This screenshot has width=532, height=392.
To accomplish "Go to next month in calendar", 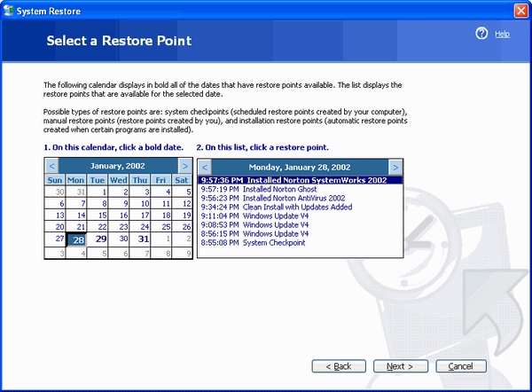I will (x=185, y=166).
